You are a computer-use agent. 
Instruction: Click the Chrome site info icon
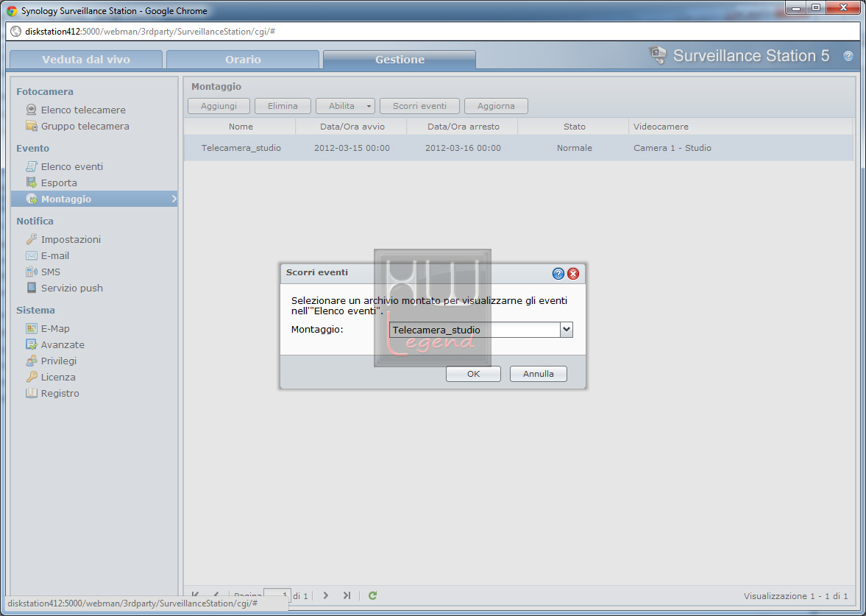(x=16, y=32)
